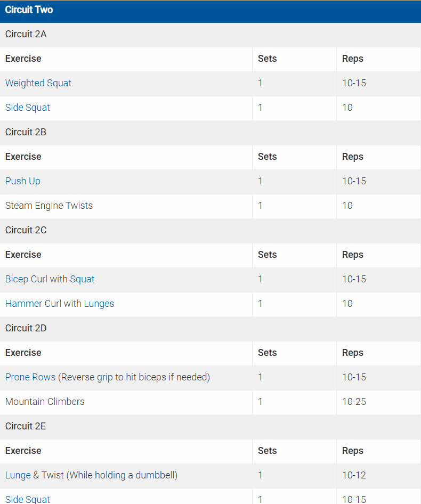This screenshot has width=421, height=504.
Task: Click the Circuit 2B section label
Action: [x=26, y=132]
